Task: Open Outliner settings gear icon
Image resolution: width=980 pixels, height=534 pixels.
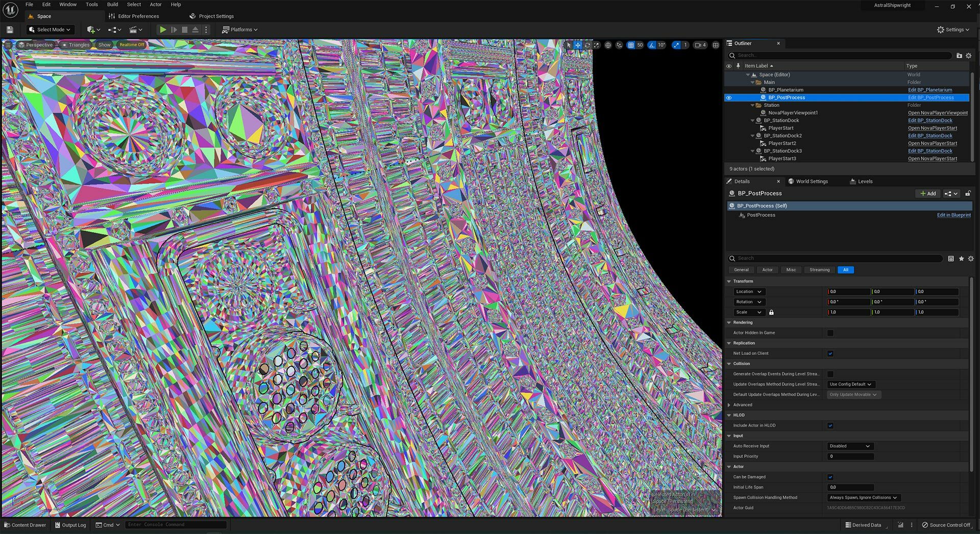Action: pos(969,56)
